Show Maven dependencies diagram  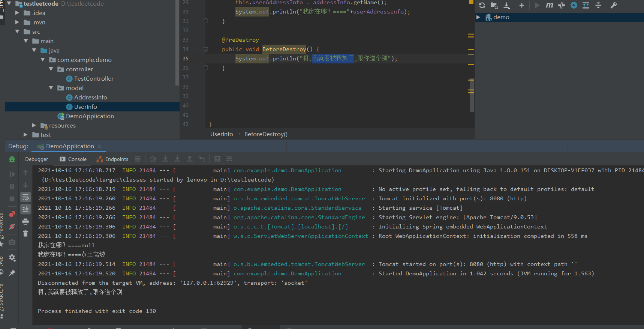tap(586, 5)
